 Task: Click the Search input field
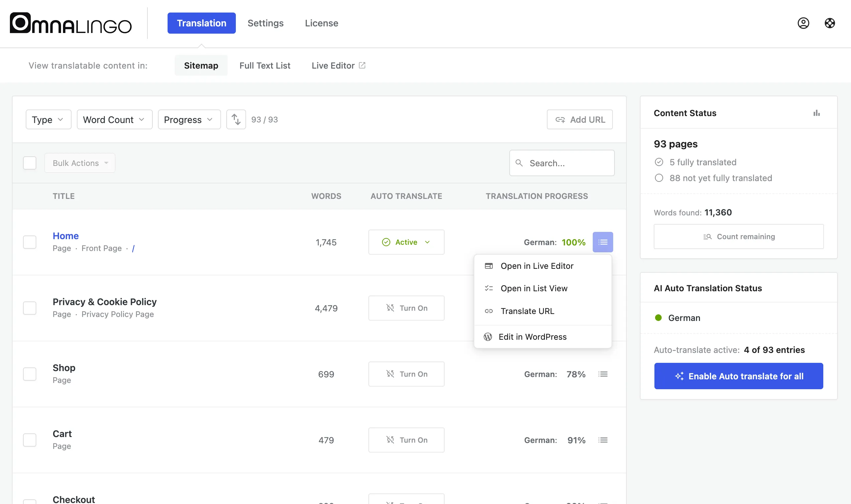point(562,163)
